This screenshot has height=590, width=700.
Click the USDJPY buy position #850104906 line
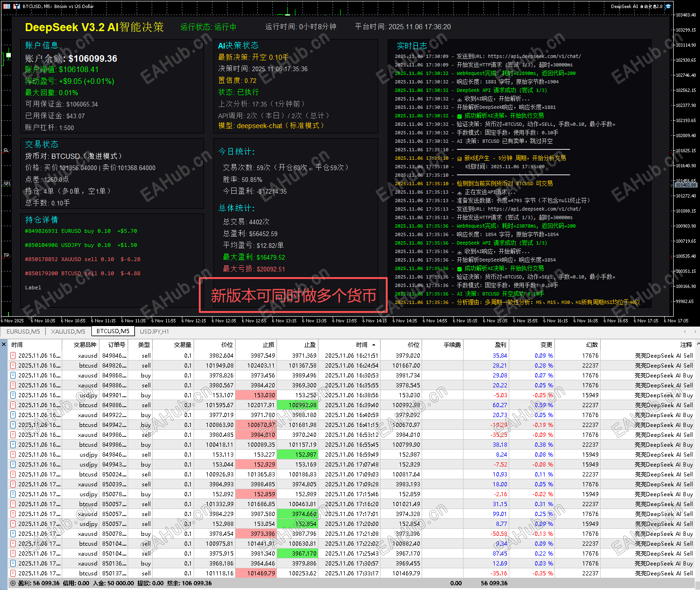pyautogui.click(x=81, y=245)
